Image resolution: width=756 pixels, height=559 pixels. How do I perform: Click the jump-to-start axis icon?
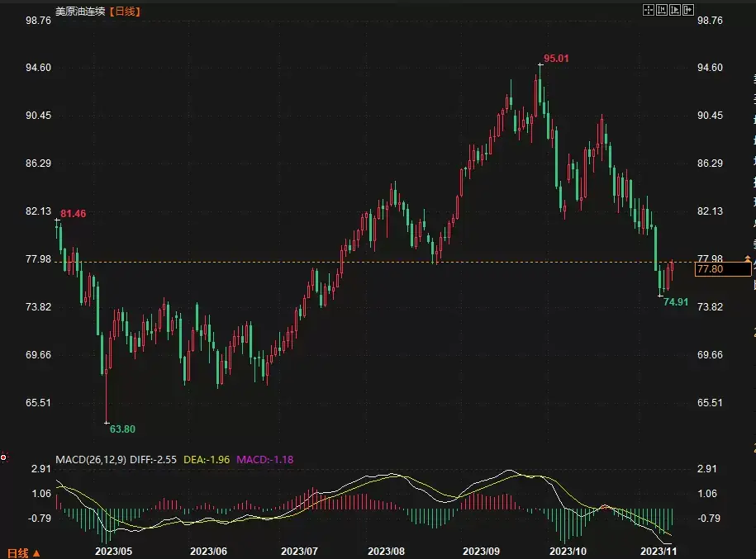point(662,10)
